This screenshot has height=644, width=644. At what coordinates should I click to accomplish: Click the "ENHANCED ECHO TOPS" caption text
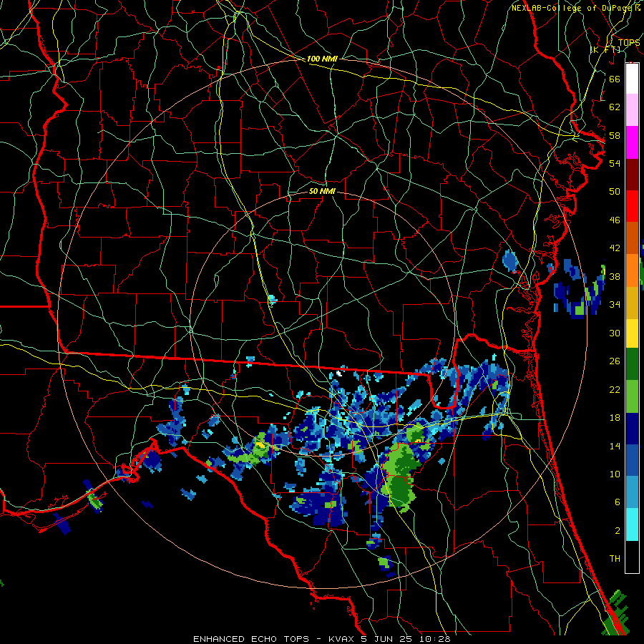click(251, 639)
